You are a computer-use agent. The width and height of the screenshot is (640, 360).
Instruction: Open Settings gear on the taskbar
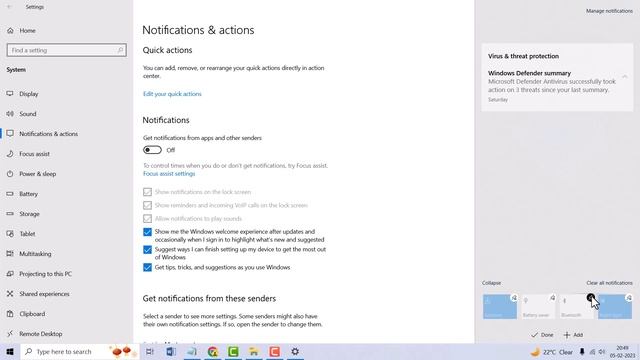tap(295, 351)
